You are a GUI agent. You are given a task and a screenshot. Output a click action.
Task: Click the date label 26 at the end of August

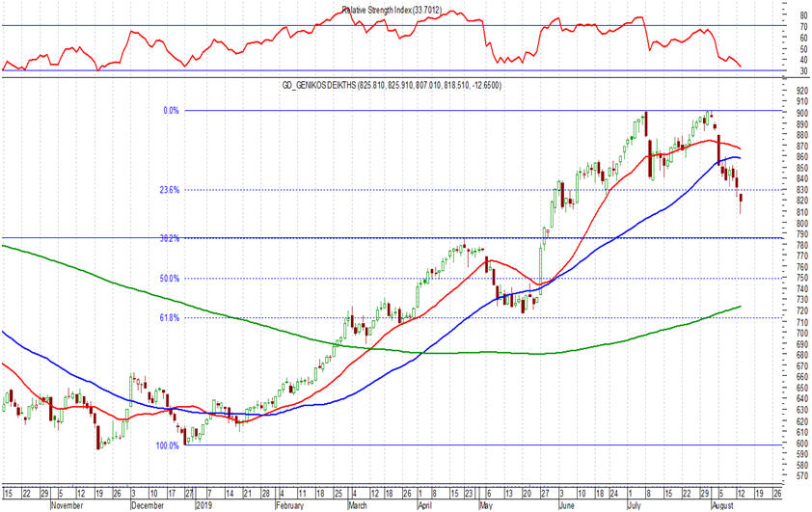coord(777,493)
